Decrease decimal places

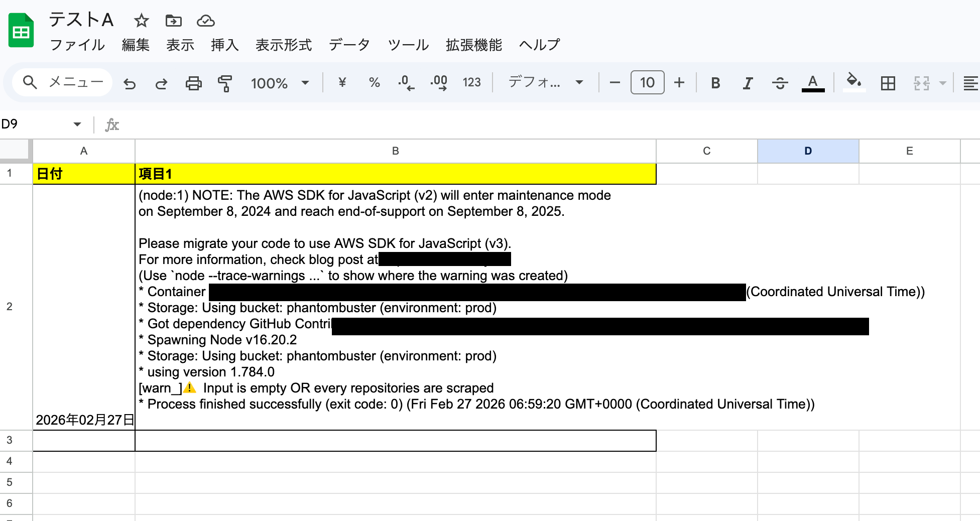406,82
